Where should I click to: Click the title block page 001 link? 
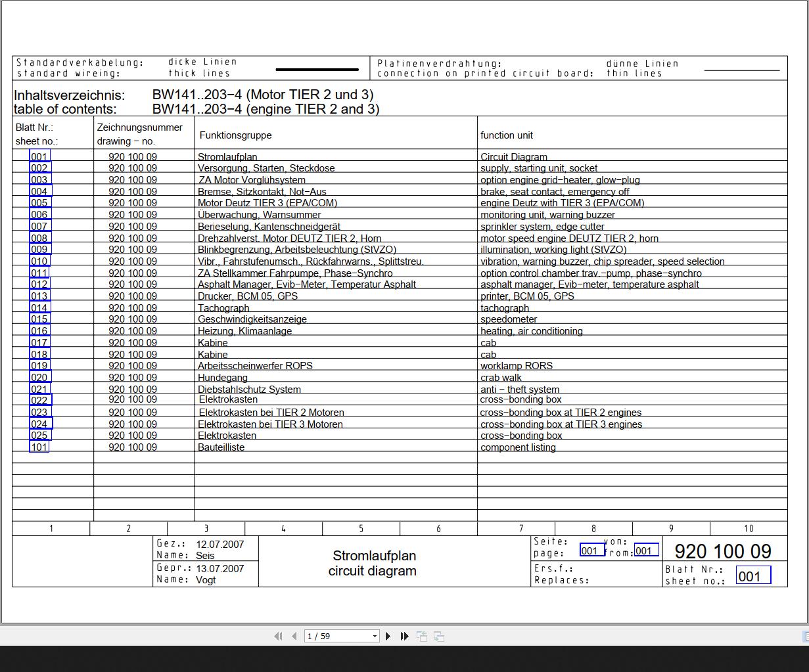point(591,550)
